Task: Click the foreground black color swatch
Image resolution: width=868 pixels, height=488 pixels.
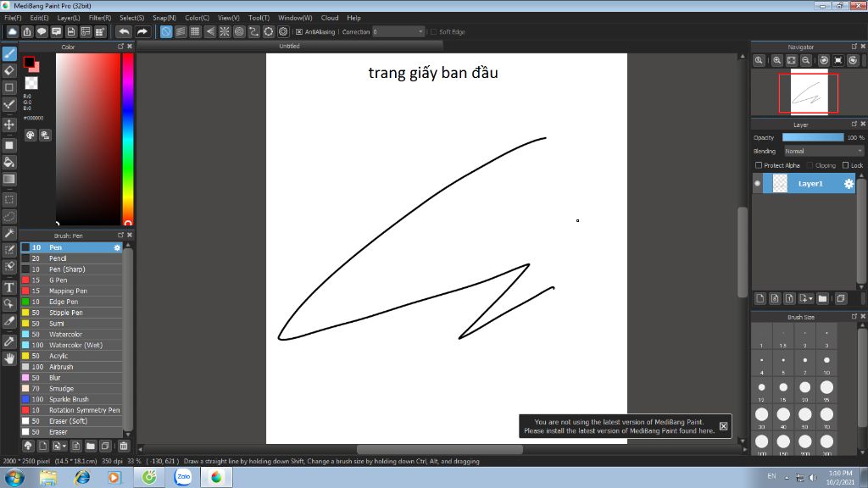Action: [x=29, y=62]
